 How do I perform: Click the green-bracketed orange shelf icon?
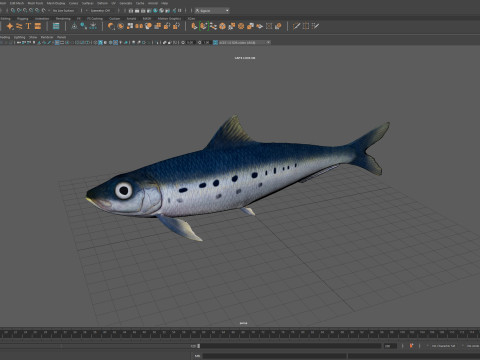[x=204, y=26]
